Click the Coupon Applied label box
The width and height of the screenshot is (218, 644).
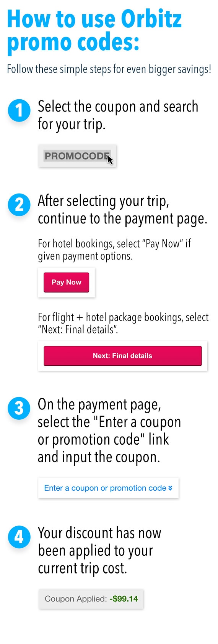pyautogui.click(x=91, y=599)
